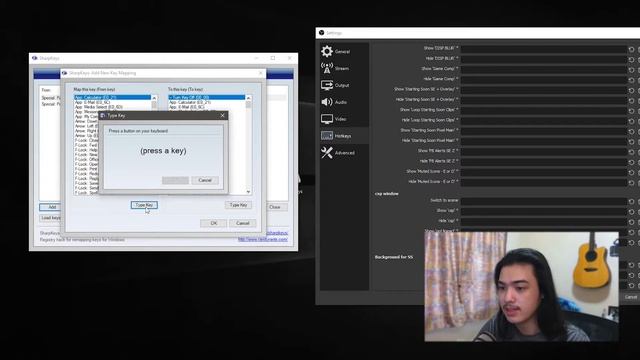Cancel the Type Key dialog
Screen dimensions: 640x360
[x=205, y=180]
